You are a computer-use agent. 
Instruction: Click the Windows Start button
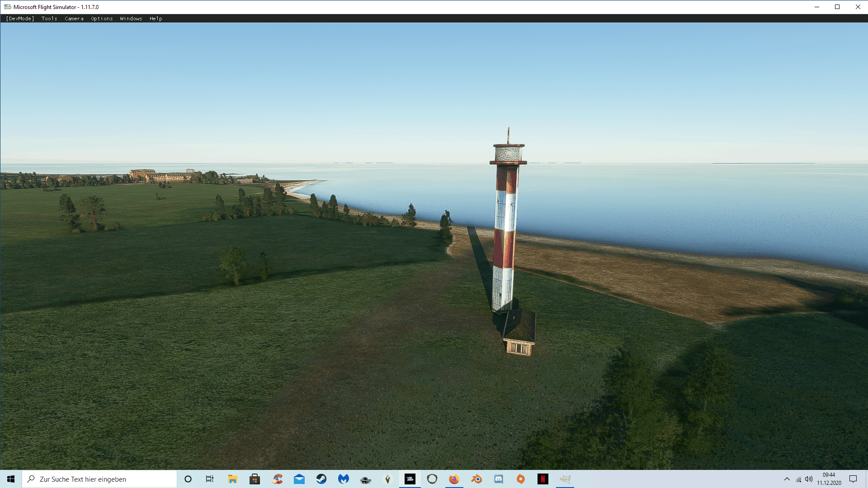coord(11,479)
